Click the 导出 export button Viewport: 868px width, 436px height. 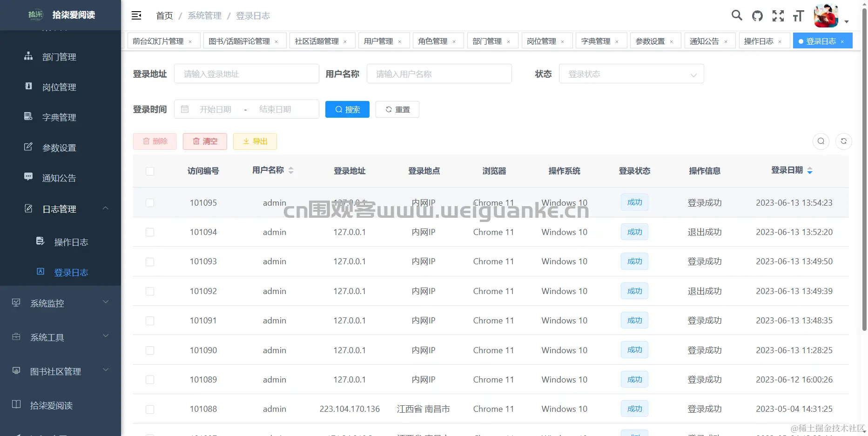255,141
